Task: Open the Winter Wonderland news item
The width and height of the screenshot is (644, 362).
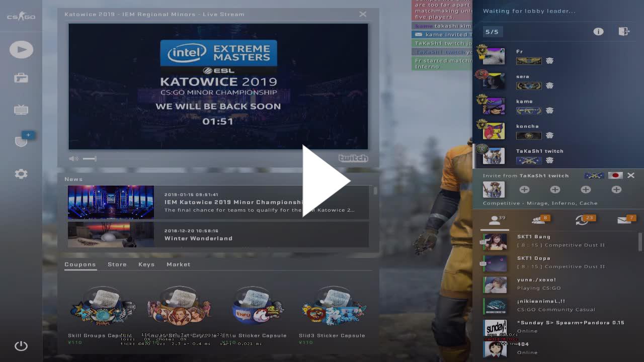Action: pos(218,234)
